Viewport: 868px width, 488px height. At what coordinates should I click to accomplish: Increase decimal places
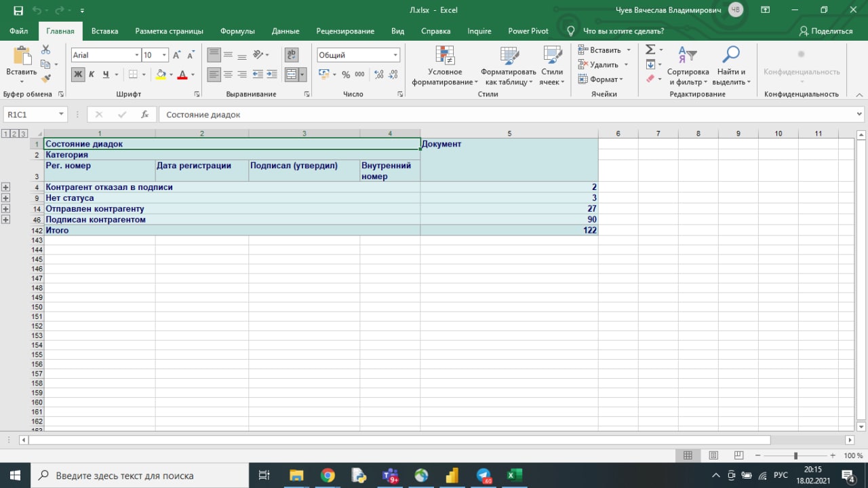coord(378,74)
